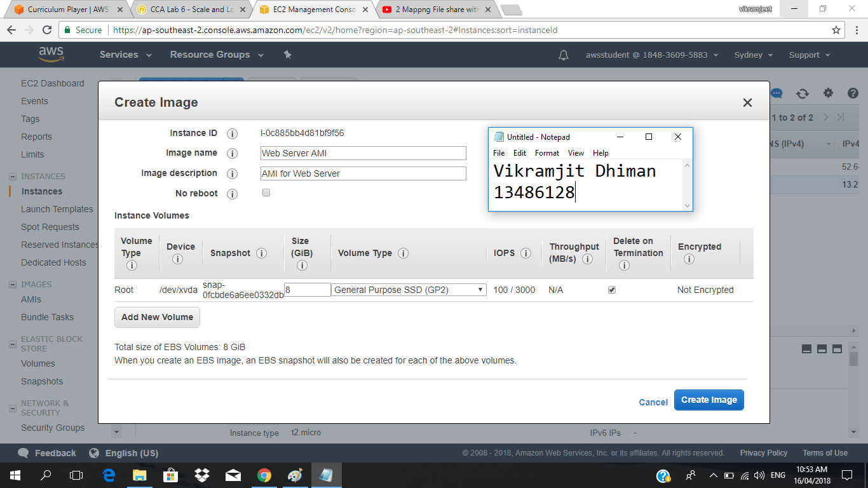Click the info icon beside Image name
This screenshot has height=488, width=868.
(x=232, y=153)
